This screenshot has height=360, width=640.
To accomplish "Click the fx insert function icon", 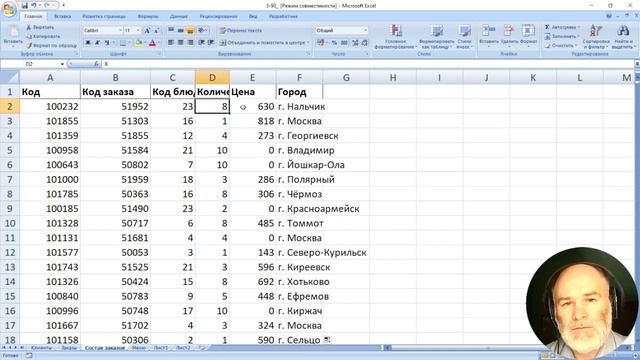I will [96, 64].
